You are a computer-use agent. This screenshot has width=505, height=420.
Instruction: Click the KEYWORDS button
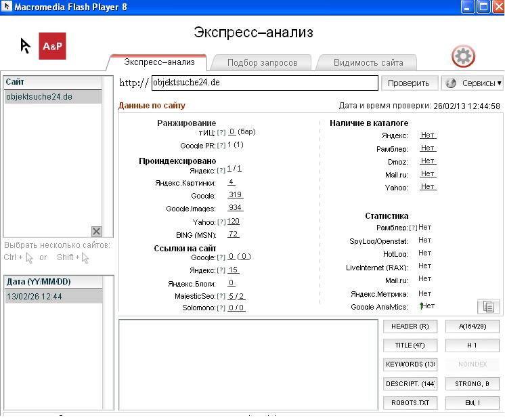pos(410,364)
